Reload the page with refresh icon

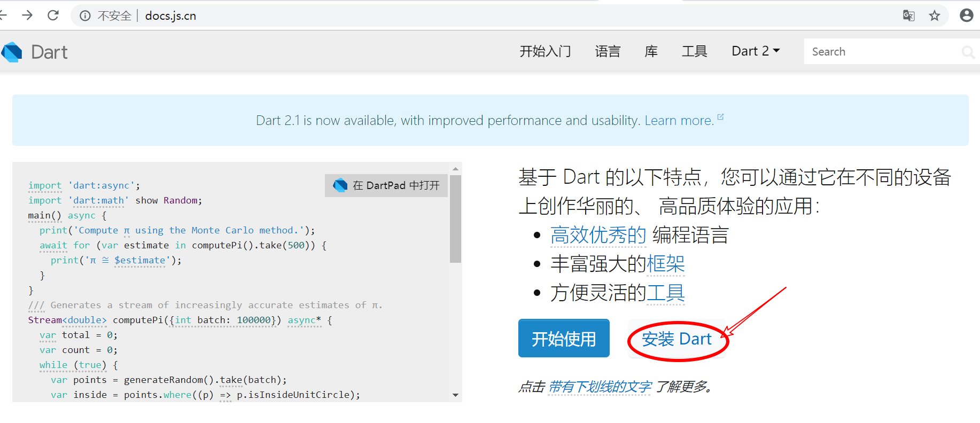[53, 15]
